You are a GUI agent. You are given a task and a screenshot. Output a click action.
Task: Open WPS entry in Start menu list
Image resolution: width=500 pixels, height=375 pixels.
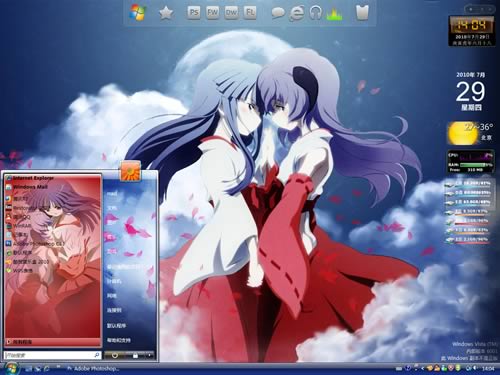(20, 271)
